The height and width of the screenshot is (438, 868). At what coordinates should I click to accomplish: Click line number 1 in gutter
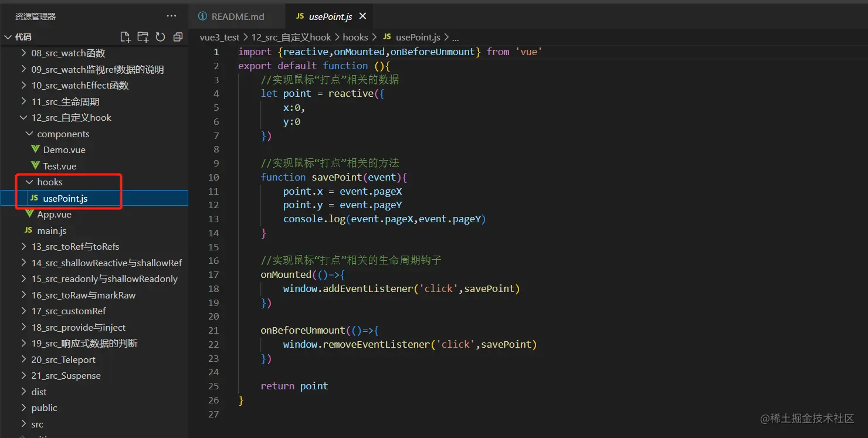pos(216,52)
